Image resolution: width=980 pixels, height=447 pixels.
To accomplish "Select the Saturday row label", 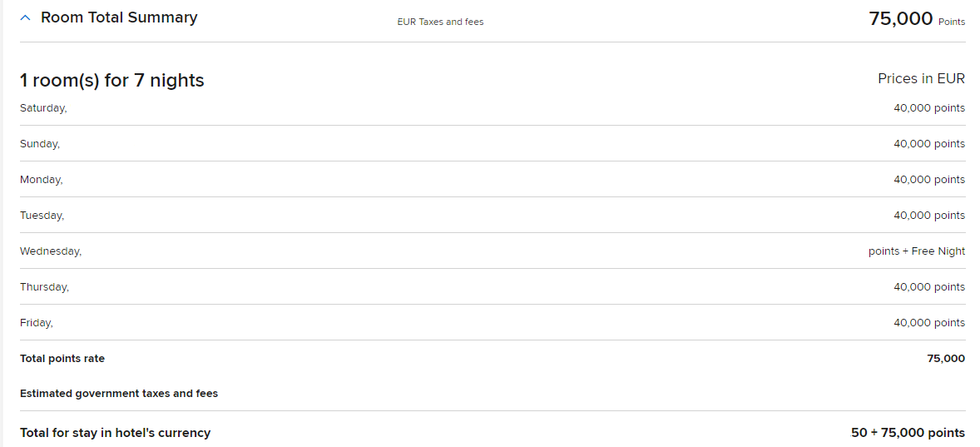I will click(x=43, y=108).
